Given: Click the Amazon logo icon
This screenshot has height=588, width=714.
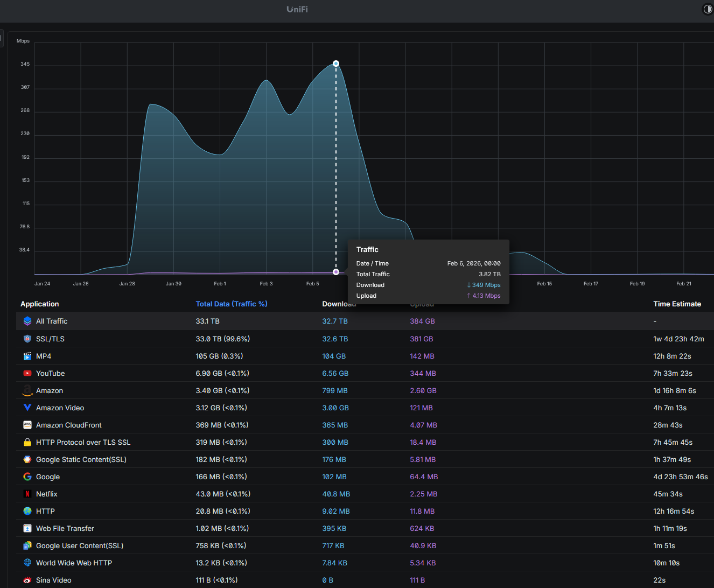Looking at the screenshot, I should [27, 390].
